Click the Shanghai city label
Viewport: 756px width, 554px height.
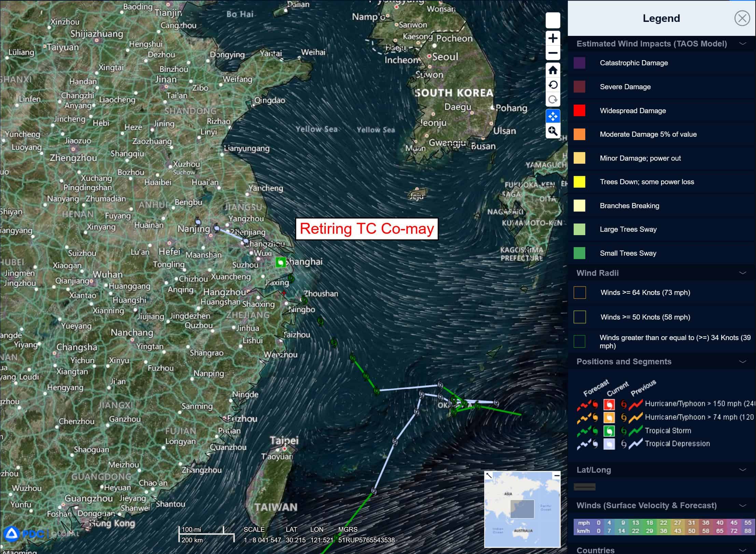coord(304,262)
